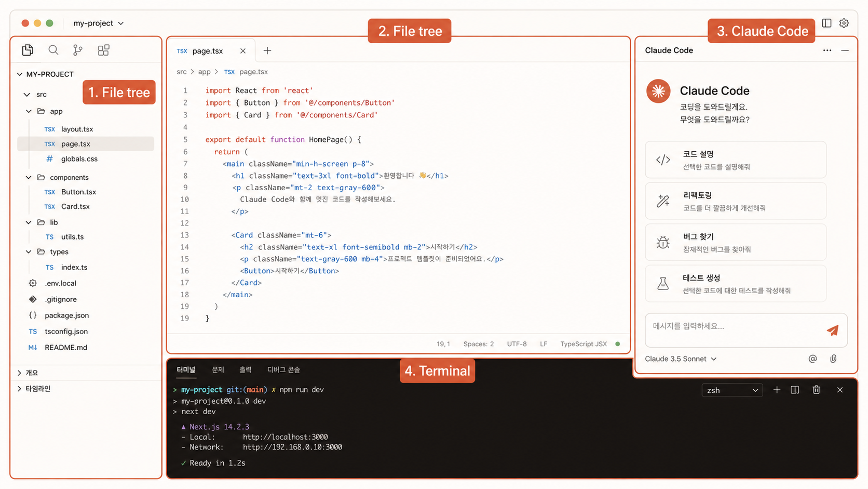Expand the 타임라인 timeline section
868x489 pixels.
(x=34, y=389)
